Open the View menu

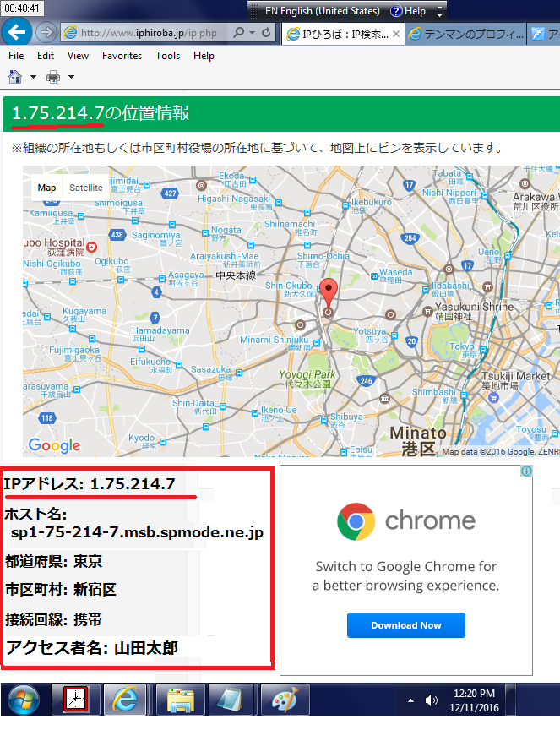(x=78, y=56)
